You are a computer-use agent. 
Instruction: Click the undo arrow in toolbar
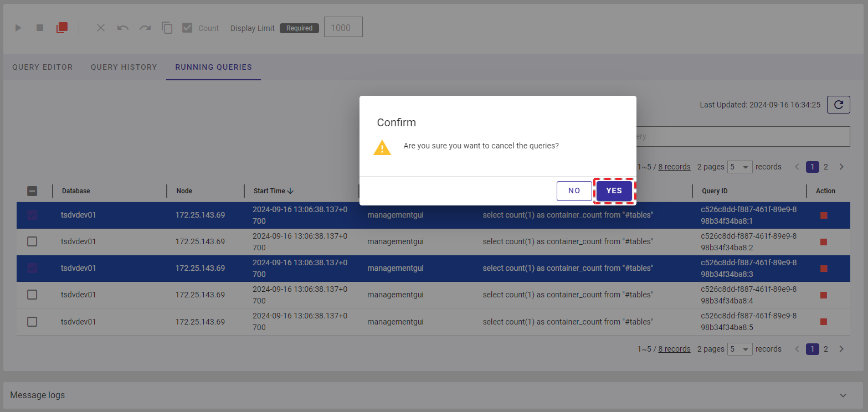tap(123, 28)
